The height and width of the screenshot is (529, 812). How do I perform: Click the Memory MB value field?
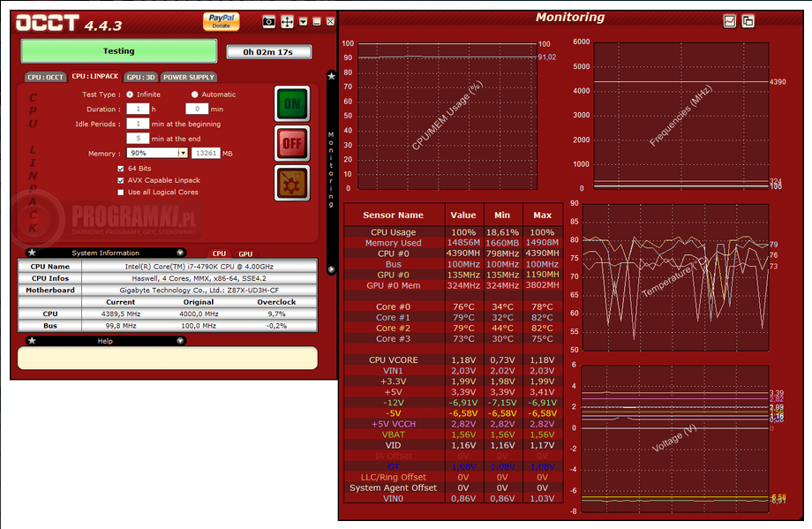(207, 153)
